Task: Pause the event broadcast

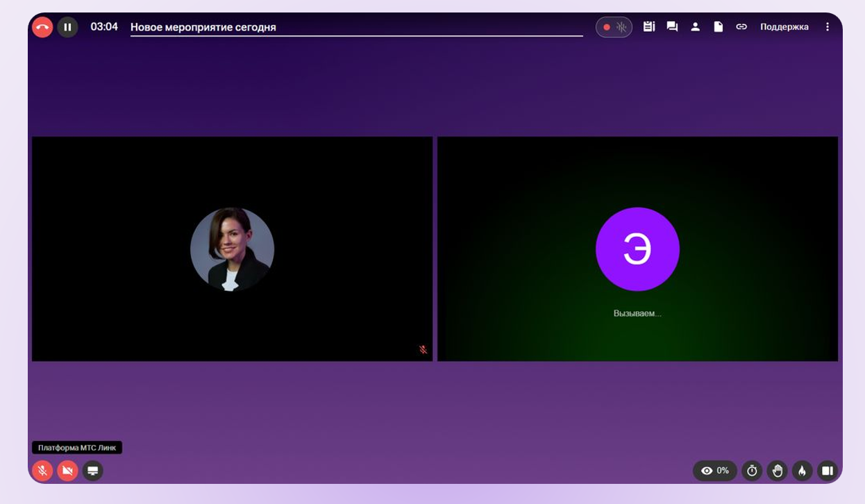Action: (67, 27)
